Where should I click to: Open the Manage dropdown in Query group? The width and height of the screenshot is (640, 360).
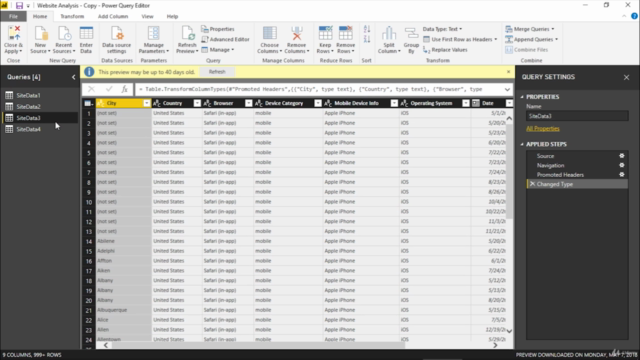(x=218, y=50)
